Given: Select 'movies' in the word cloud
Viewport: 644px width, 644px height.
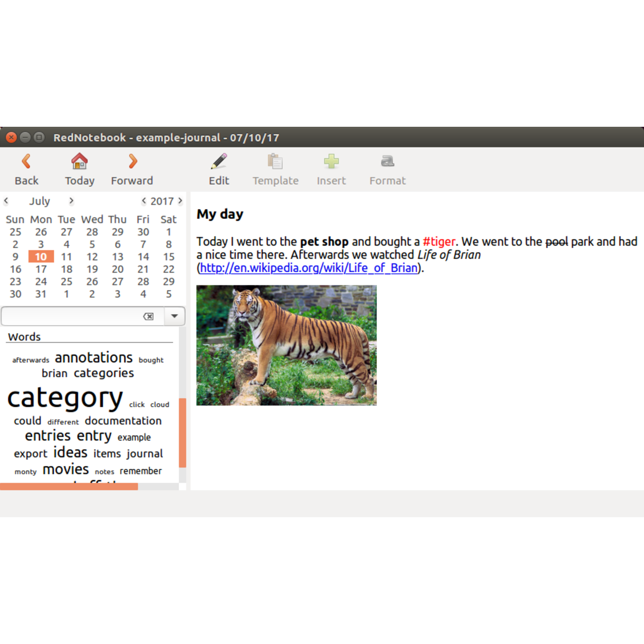Looking at the screenshot, I should (x=66, y=469).
